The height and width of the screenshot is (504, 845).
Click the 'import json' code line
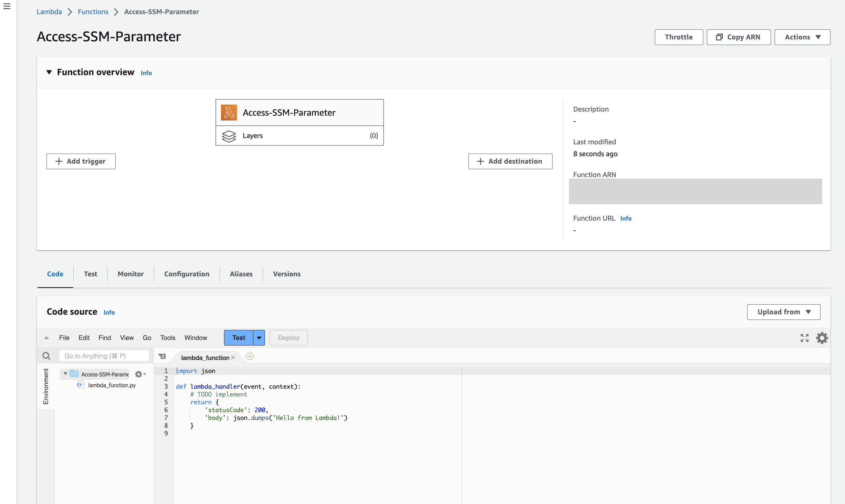196,371
